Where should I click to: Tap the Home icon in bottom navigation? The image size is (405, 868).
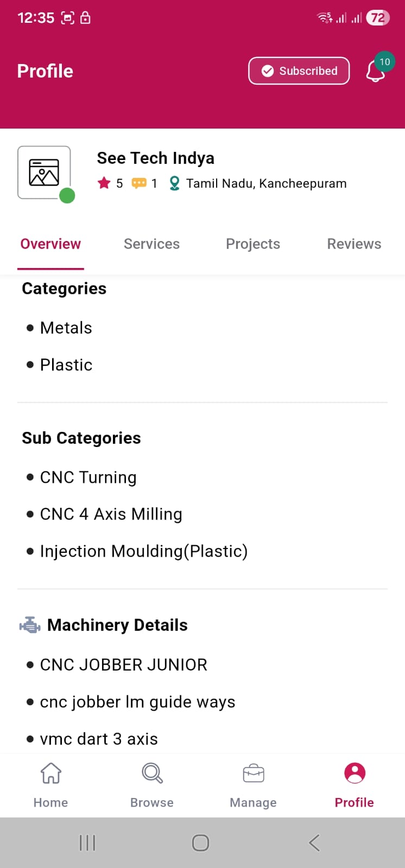51,774
